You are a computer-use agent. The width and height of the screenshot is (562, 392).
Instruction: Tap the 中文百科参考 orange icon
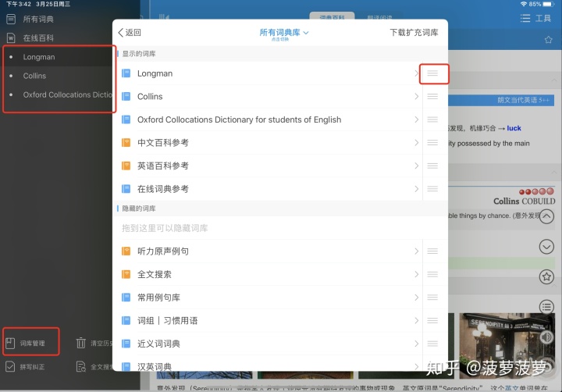tap(126, 143)
